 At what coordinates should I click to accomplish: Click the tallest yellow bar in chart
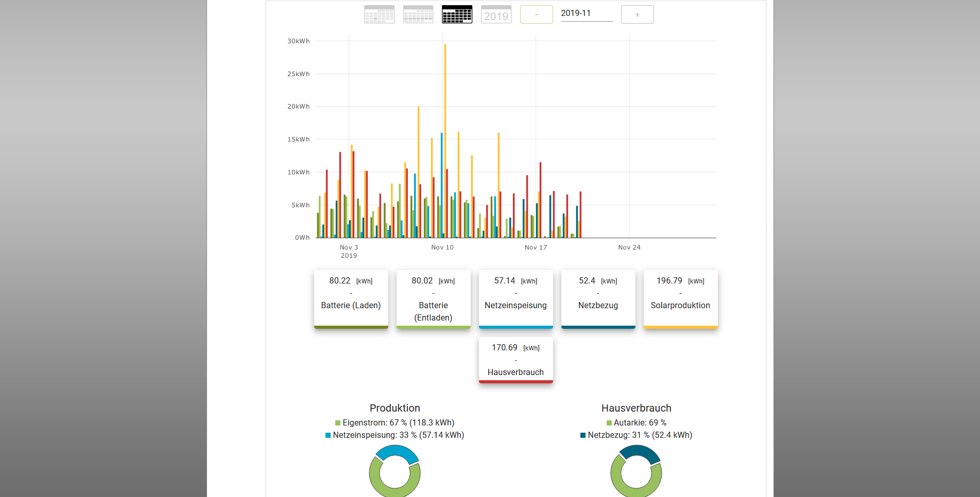pyautogui.click(x=445, y=139)
